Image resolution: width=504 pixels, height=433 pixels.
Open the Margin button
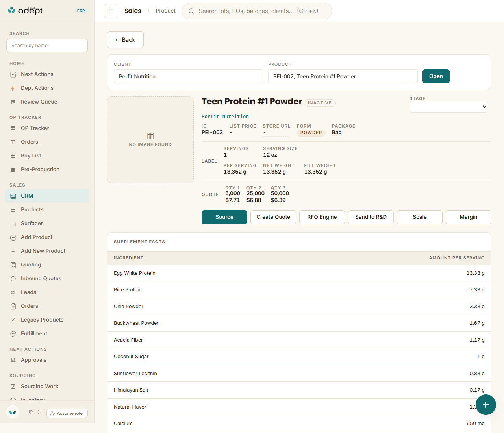469,217
